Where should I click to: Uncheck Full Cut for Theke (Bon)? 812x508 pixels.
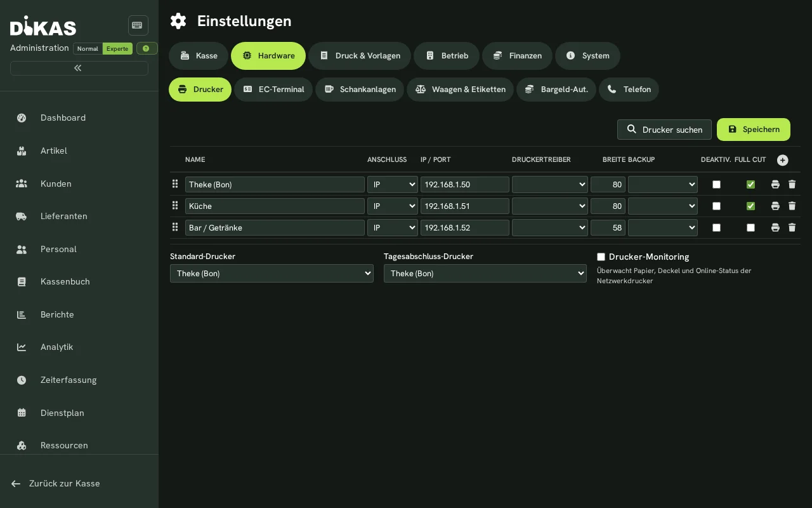(x=751, y=184)
